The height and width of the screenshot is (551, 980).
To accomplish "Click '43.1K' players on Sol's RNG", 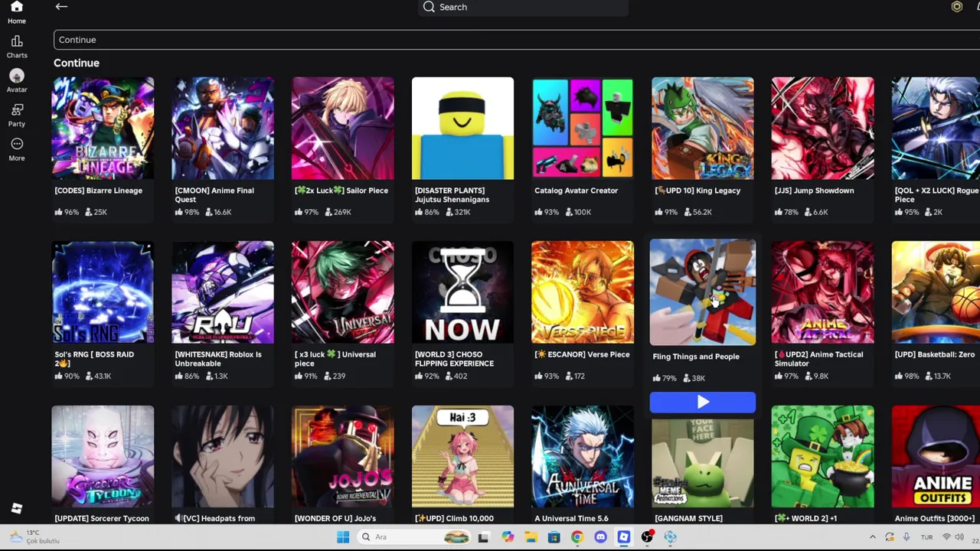I will coord(102,376).
